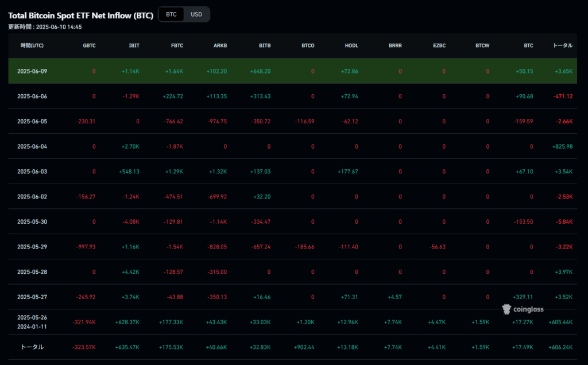Click the page title 'Total Bitcoin Spot ETF Net Inflow (BTC)'
This screenshot has height=365, width=588.
80,15
